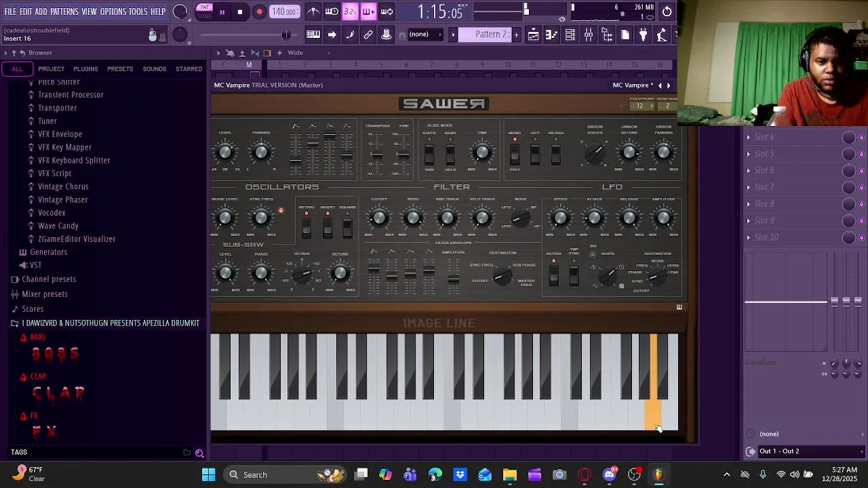This screenshot has width=868, height=488.
Task: Select previous preset arrow in MC Vampire
Action: [660, 85]
